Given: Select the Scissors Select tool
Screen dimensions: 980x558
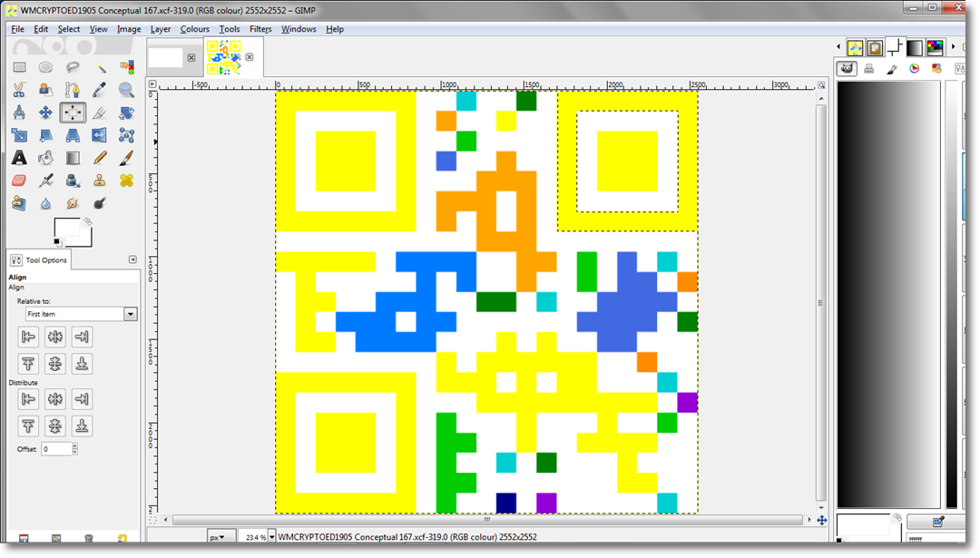Looking at the screenshot, I should point(19,90).
